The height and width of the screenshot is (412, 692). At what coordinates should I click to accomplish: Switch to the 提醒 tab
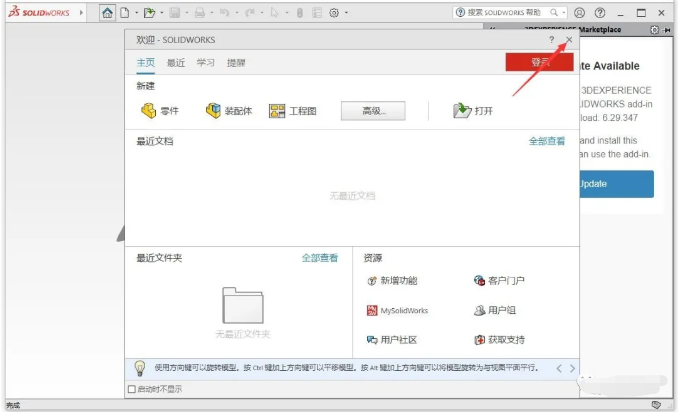236,63
